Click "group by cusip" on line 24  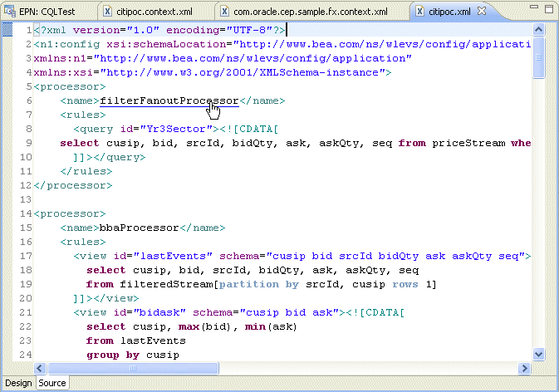coord(133,355)
